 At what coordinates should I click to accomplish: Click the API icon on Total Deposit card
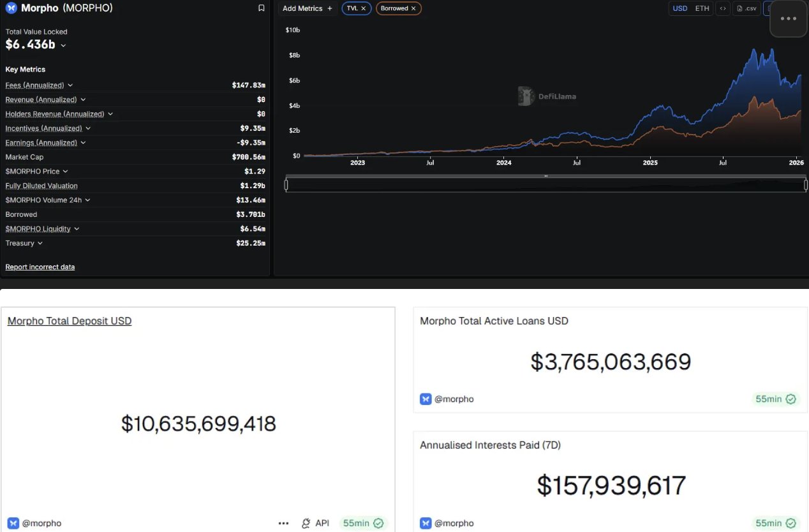click(306, 523)
